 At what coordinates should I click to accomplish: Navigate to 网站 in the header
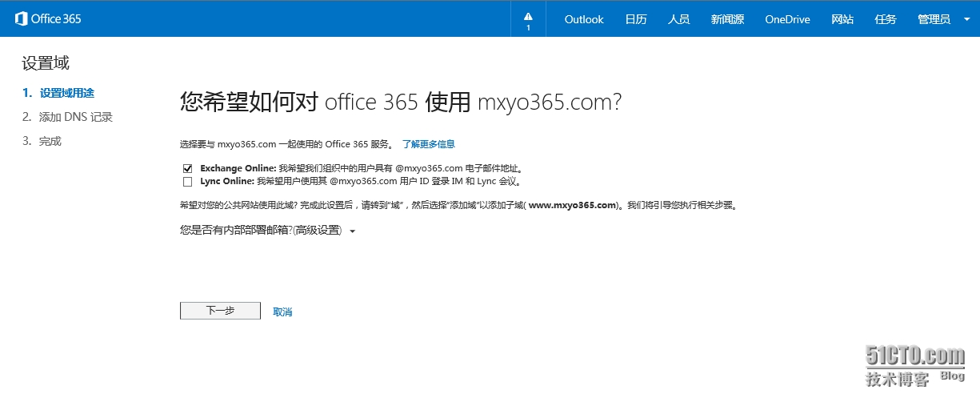(x=842, y=19)
